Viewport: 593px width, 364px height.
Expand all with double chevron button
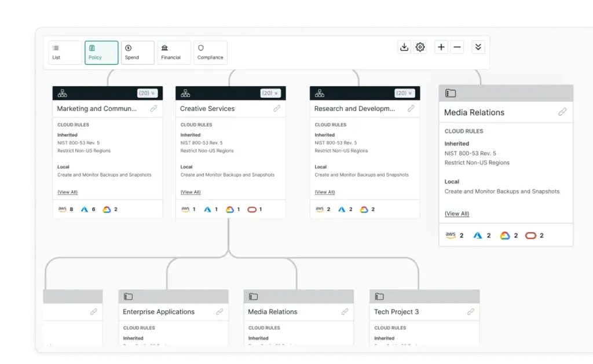click(x=478, y=47)
